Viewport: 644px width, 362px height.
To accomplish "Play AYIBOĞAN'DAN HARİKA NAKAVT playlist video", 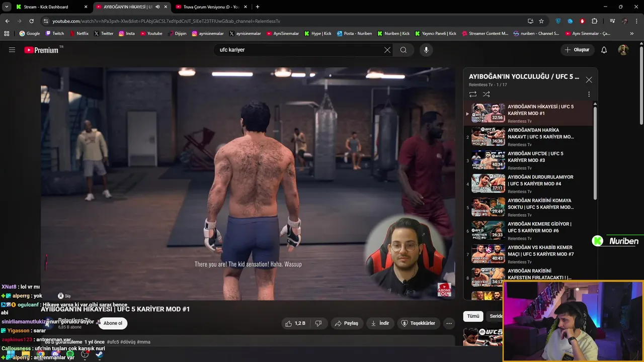I will (528, 136).
